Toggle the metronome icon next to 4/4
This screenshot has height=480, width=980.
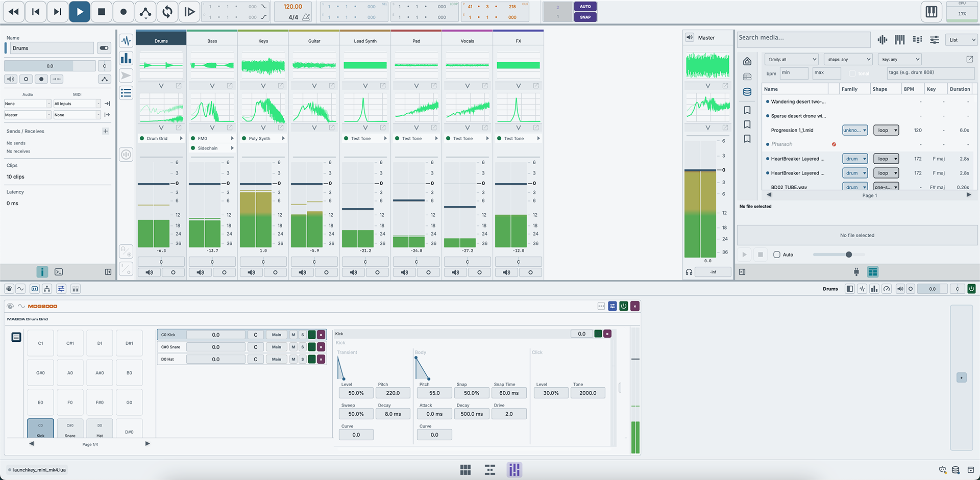coord(306,17)
